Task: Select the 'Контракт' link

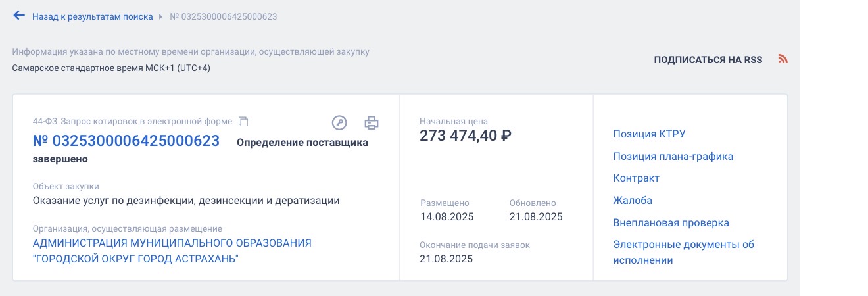Action: (636, 178)
